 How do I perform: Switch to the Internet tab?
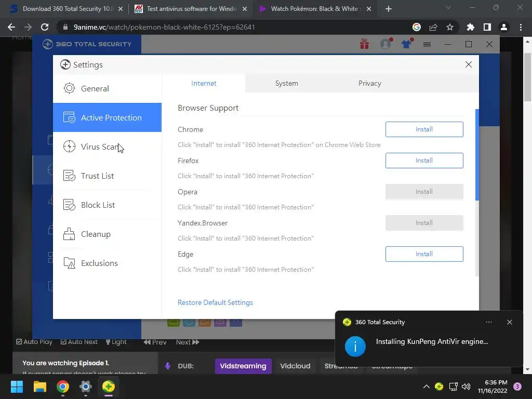(x=204, y=83)
